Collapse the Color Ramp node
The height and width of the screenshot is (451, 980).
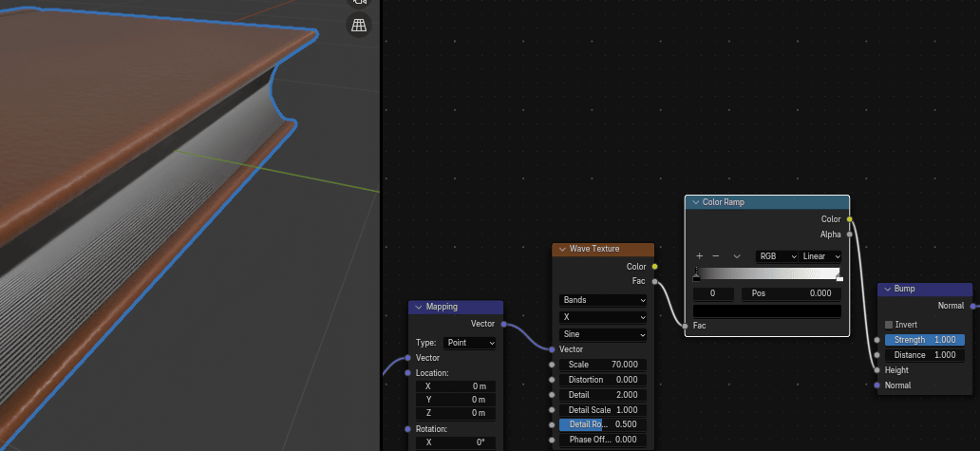(x=693, y=202)
